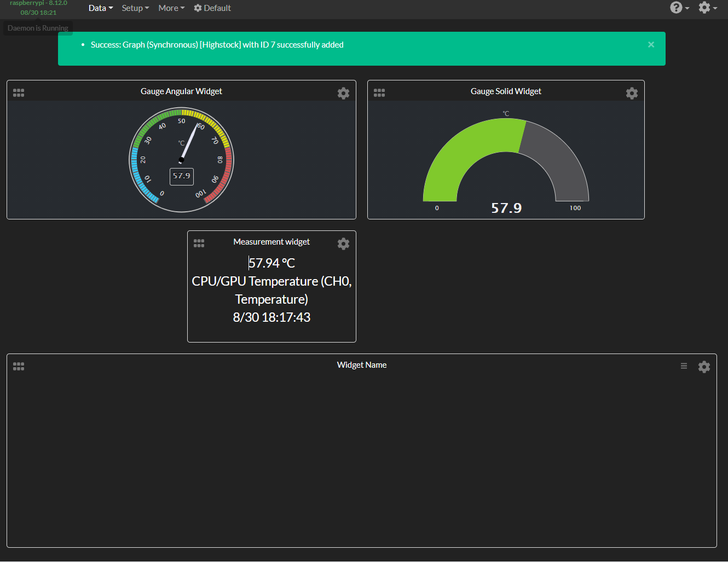Expand the Setup dropdown
This screenshot has width=728, height=562.
(135, 8)
